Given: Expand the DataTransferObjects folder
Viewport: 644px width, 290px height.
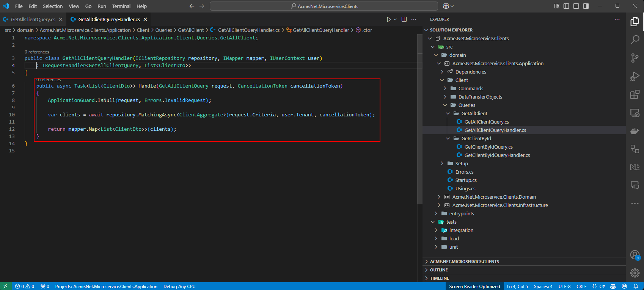Looking at the screenshot, I should pyautogui.click(x=445, y=97).
